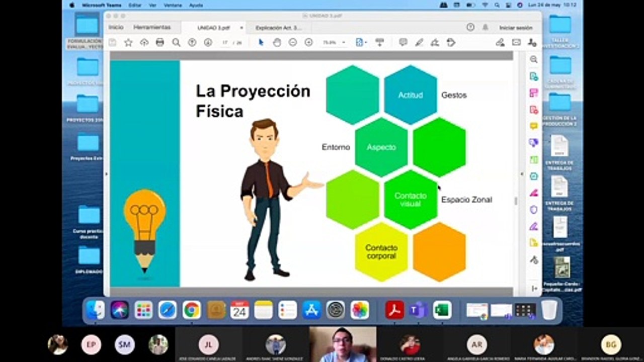Open Google Chrome from the Dock

click(192, 310)
